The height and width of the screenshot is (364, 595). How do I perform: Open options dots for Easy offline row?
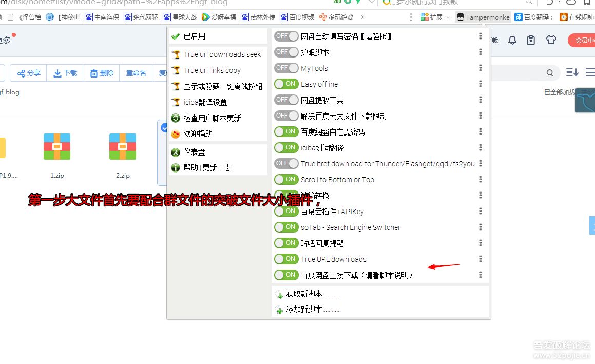tap(481, 84)
